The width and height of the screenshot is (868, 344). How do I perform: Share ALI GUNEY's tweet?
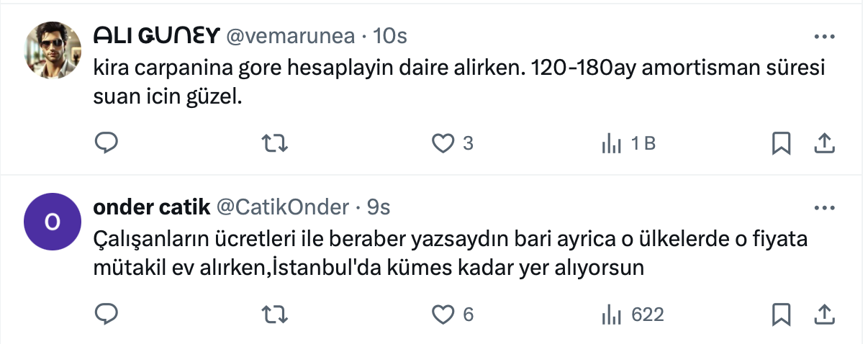[x=823, y=144]
